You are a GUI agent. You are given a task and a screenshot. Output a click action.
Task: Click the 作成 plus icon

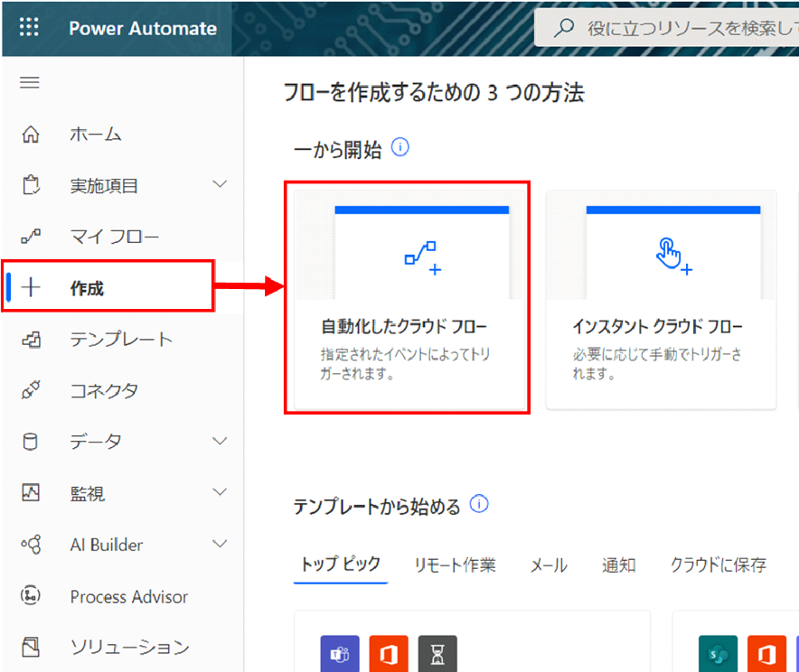[x=31, y=287]
